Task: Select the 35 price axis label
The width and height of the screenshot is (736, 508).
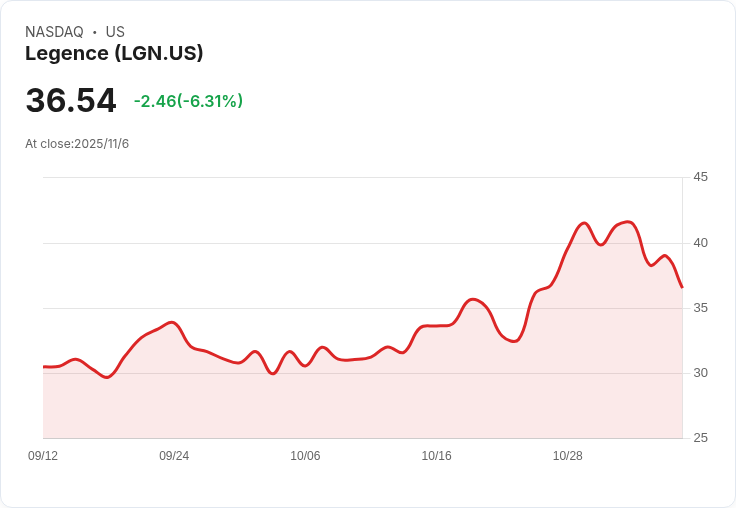Action: tap(700, 307)
